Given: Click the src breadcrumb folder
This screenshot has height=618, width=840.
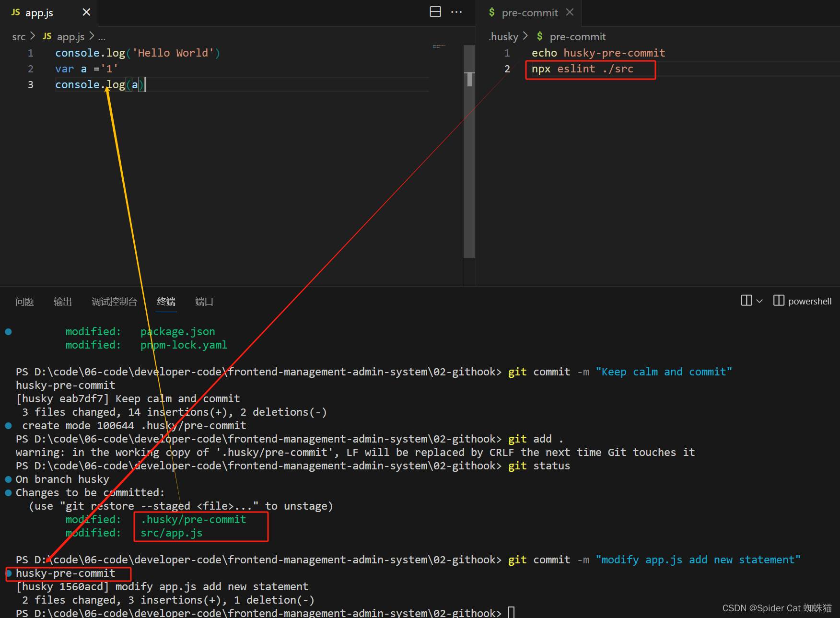Looking at the screenshot, I should point(19,36).
